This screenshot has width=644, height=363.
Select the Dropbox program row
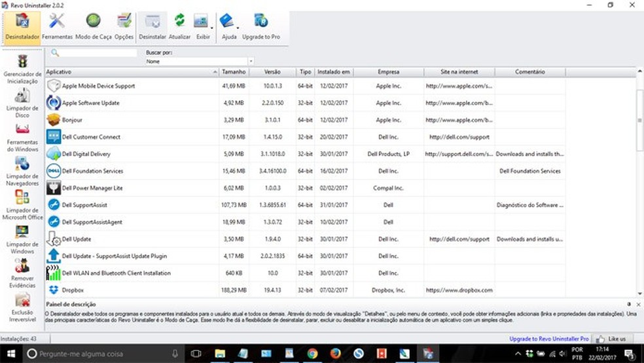point(305,290)
